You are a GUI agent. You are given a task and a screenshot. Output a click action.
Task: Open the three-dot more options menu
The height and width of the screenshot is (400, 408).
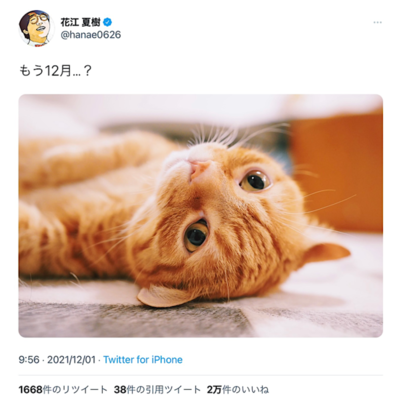pyautogui.click(x=377, y=22)
